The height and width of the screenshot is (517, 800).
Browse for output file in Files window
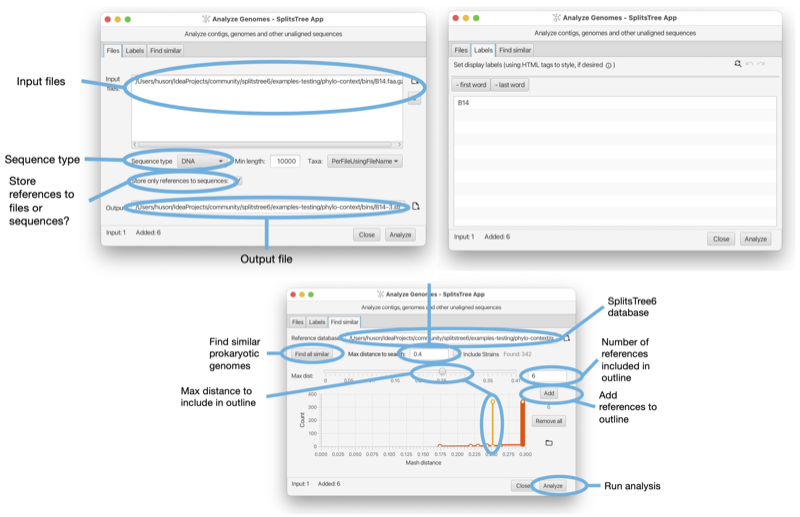tap(416, 206)
